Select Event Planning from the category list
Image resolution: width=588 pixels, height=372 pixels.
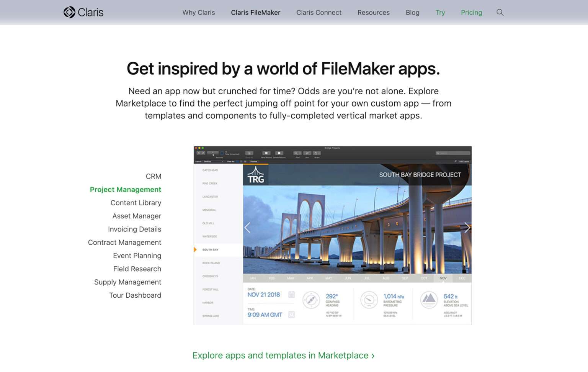click(x=137, y=256)
